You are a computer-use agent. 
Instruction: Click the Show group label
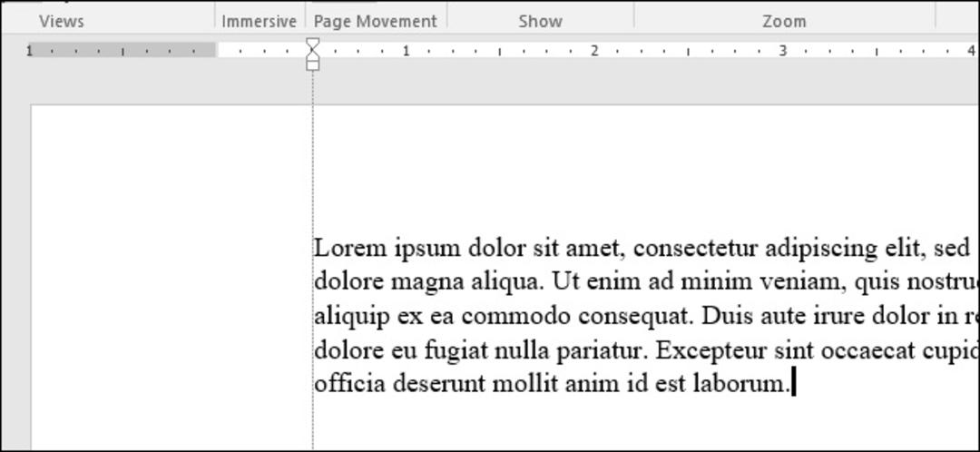[x=540, y=21]
